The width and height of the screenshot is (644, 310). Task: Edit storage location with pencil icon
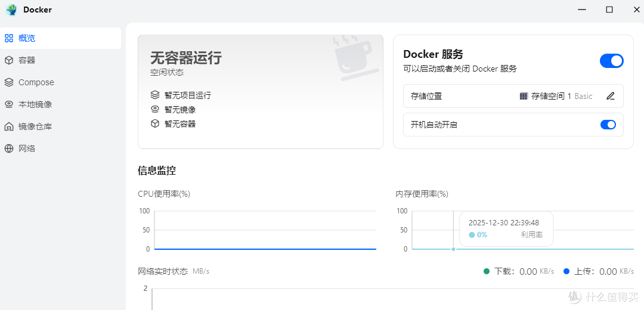611,96
